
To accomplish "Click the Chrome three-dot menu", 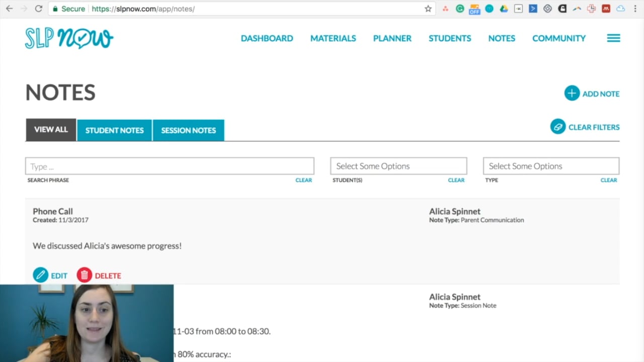I will pos(635,9).
